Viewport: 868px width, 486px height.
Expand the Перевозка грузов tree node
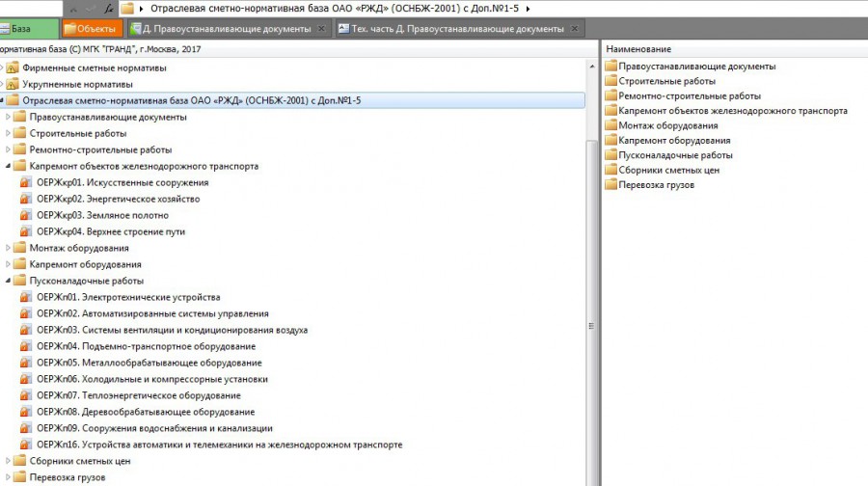[8, 477]
